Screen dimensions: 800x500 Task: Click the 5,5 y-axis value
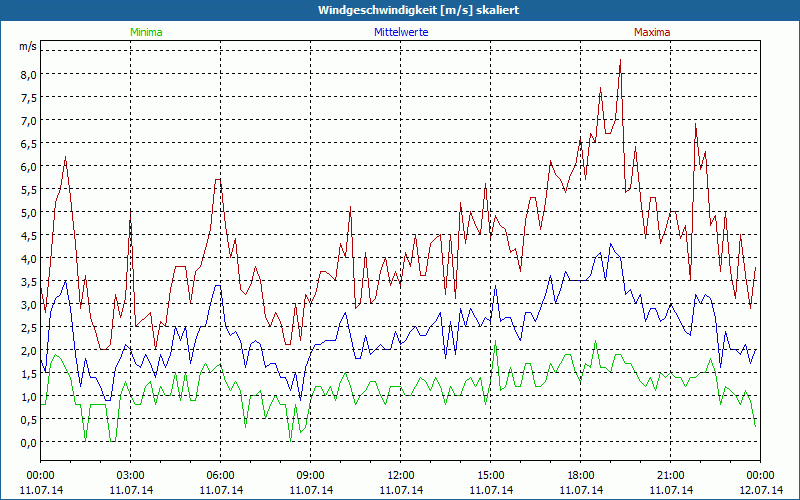pyautogui.click(x=29, y=189)
